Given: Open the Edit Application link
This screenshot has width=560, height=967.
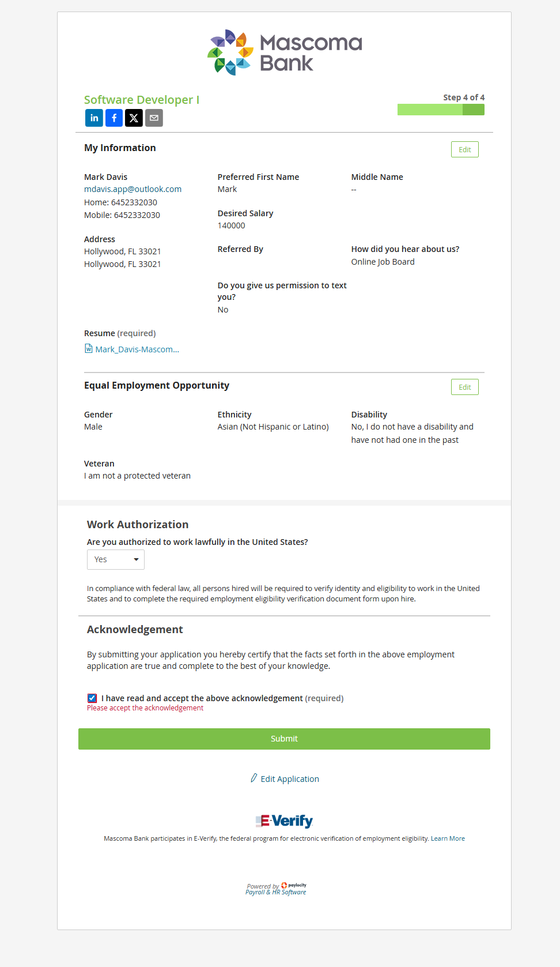Looking at the screenshot, I should pos(290,779).
